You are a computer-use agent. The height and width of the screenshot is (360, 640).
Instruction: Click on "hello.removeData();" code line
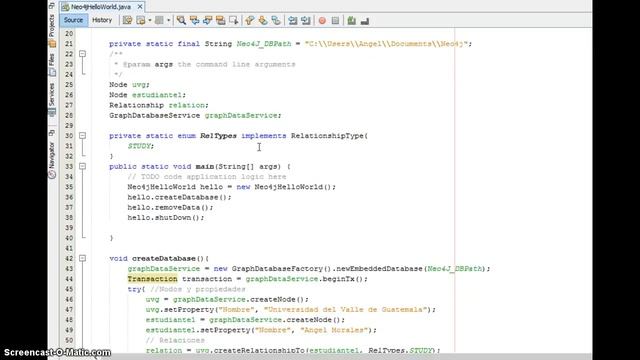170,207
